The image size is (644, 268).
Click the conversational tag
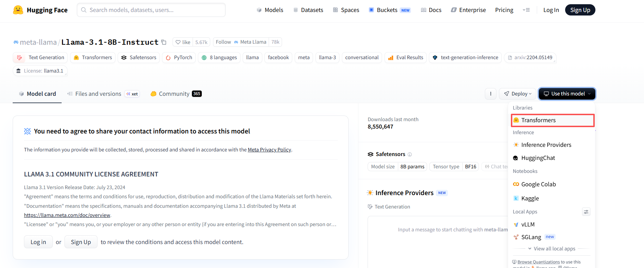pos(362,57)
